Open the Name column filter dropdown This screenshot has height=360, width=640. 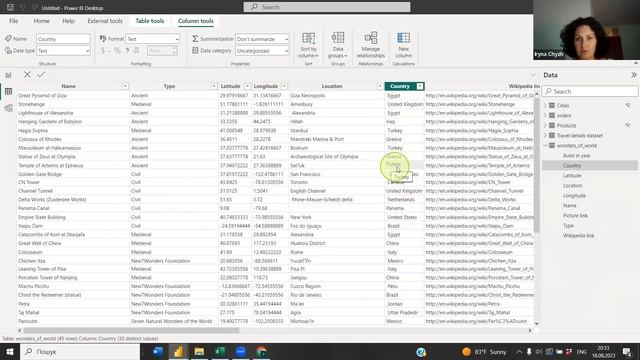[125, 86]
